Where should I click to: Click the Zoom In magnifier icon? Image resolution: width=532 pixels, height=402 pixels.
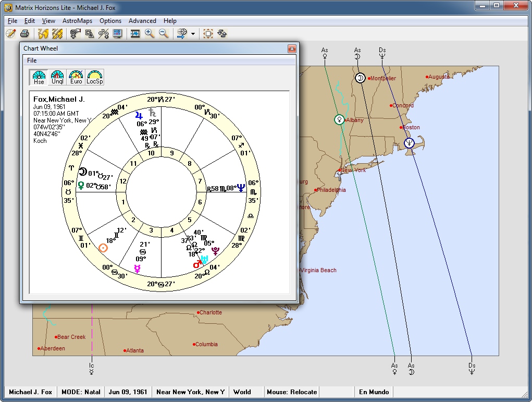(x=150, y=33)
